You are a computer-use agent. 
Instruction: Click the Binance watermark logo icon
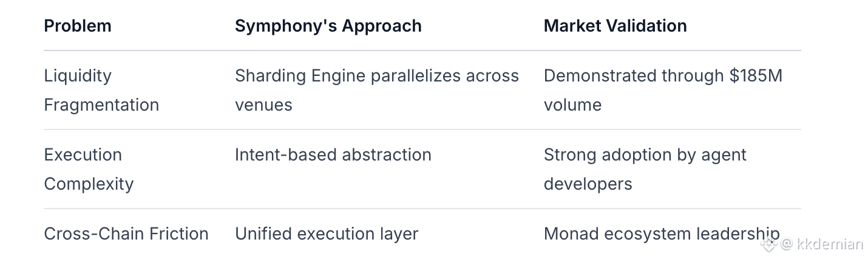(770, 244)
